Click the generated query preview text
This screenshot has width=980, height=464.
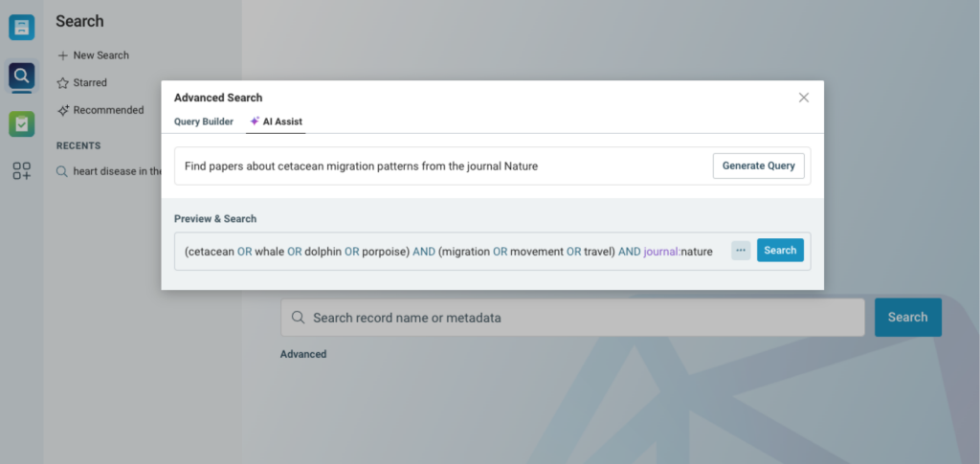pyautogui.click(x=449, y=252)
